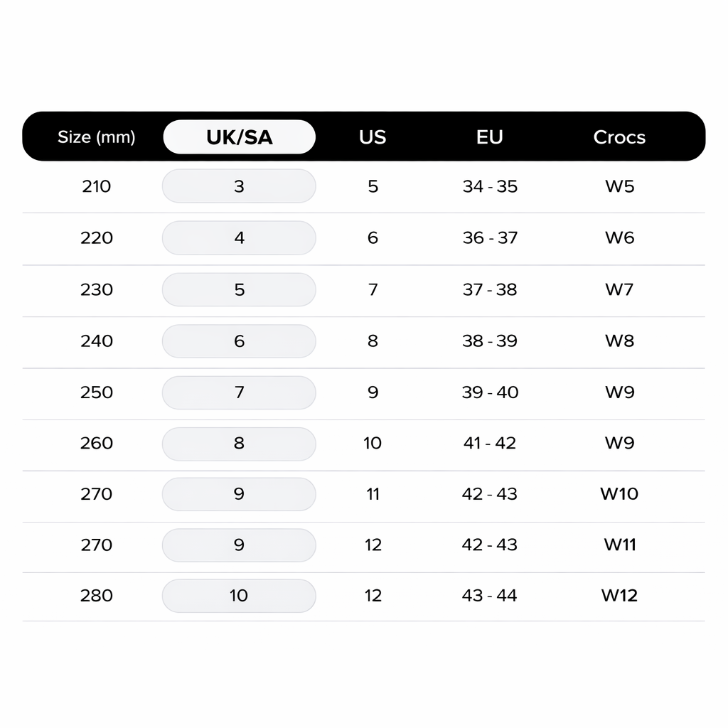Select the Crocs W11 cell
This screenshot has width=728, height=728.
619,545
